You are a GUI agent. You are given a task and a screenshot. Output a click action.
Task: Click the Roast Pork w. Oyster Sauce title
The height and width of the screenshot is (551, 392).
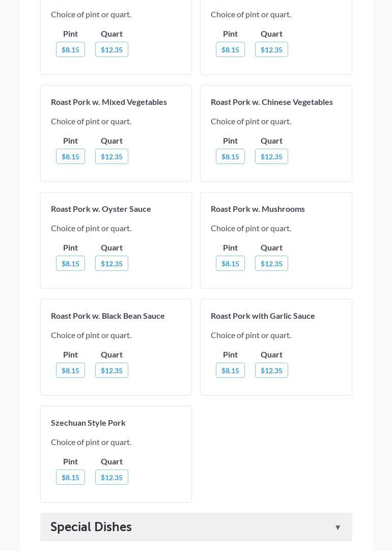point(101,209)
